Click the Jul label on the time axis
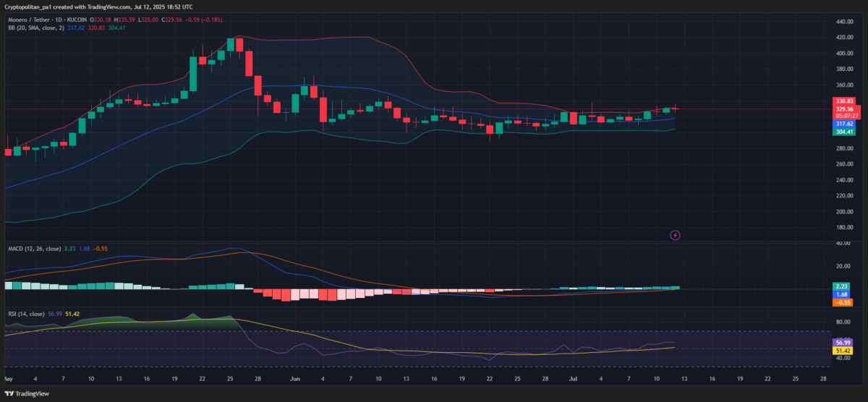 pyautogui.click(x=572, y=378)
